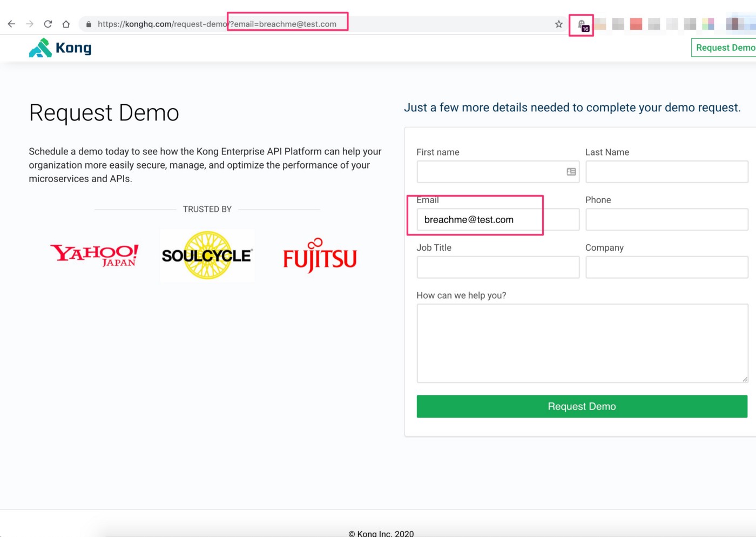The height and width of the screenshot is (537, 756).
Task: Click the padlock site security icon
Action: [89, 24]
